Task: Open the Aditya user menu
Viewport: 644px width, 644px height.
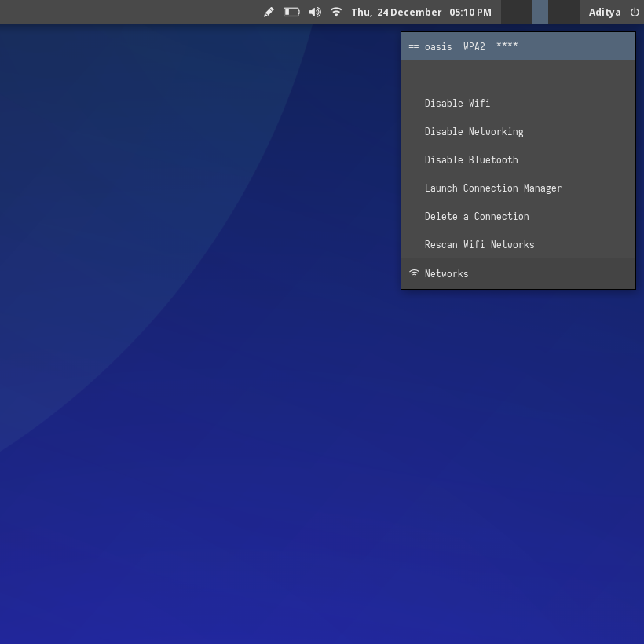Action: click(605, 12)
